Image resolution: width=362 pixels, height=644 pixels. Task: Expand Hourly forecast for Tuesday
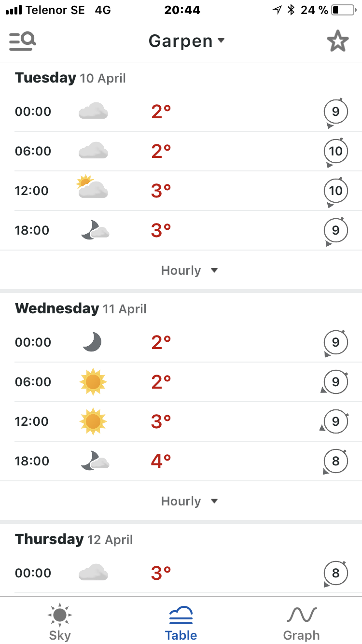(x=189, y=270)
